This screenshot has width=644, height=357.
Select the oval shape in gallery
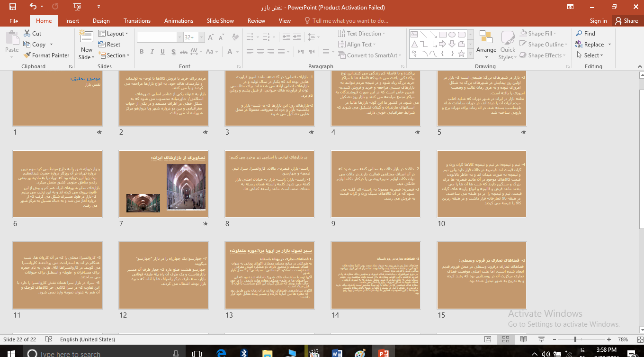pos(452,35)
